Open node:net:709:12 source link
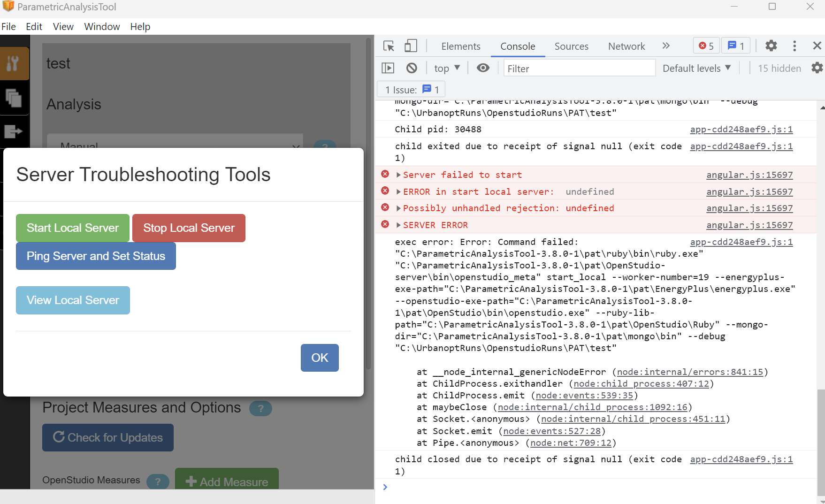825x504 pixels. [571, 443]
